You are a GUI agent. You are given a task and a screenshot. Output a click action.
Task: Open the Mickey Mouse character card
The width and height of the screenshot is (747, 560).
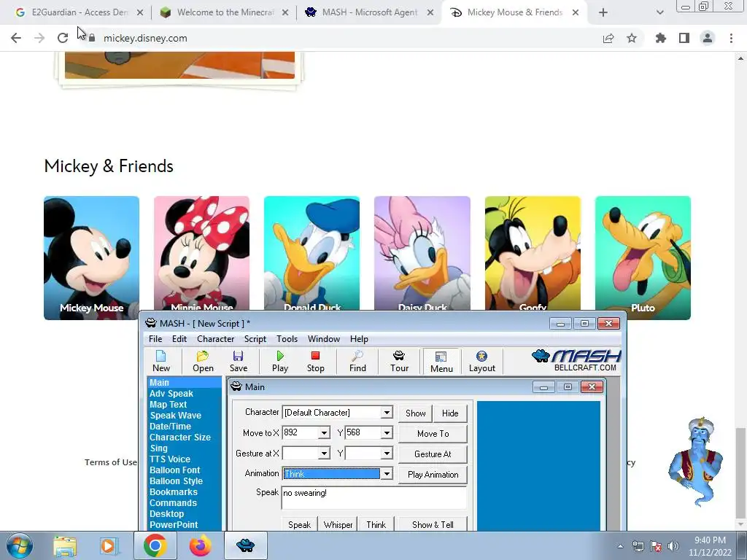91,257
